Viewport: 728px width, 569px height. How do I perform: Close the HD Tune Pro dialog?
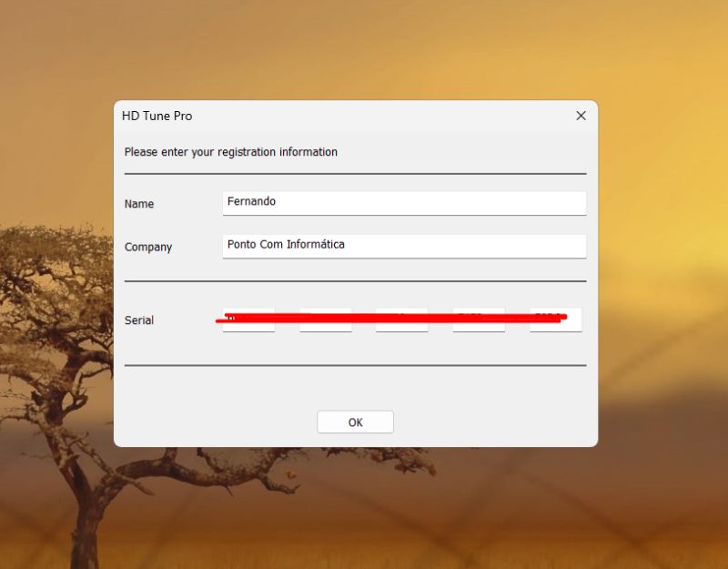click(x=581, y=116)
